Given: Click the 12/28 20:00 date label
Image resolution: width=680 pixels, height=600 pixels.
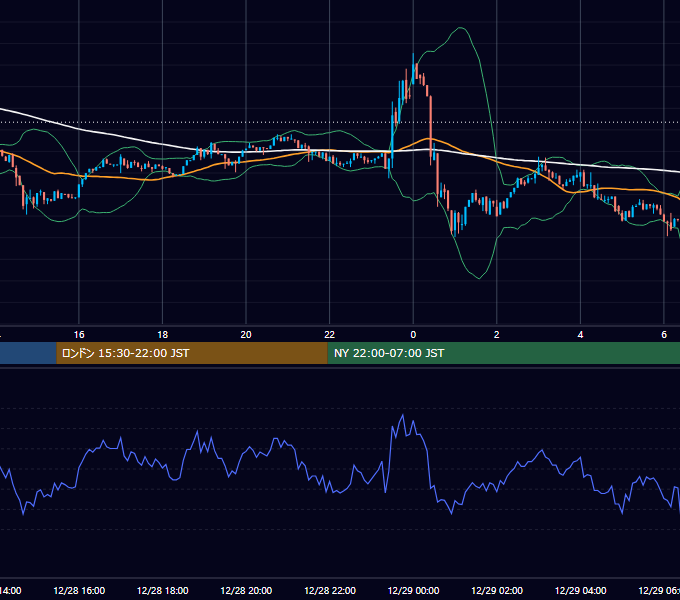Looking at the screenshot, I should (x=246, y=591).
